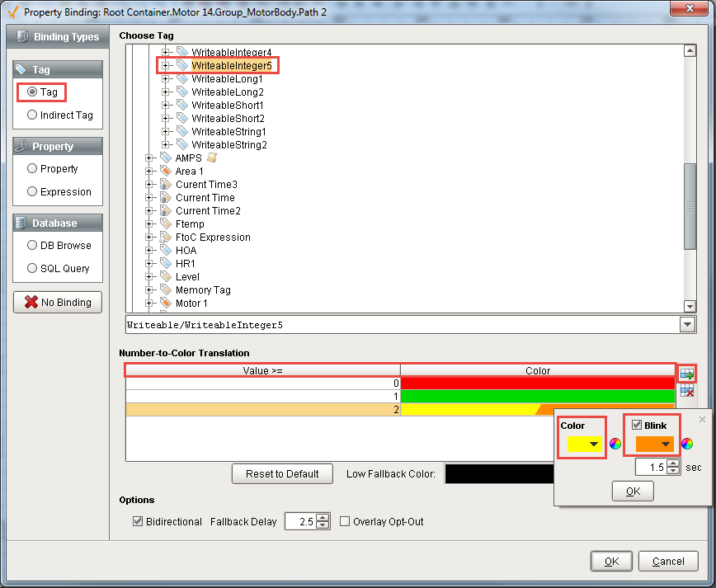Increase the Fallback Delay spinner value

[x=323, y=517]
